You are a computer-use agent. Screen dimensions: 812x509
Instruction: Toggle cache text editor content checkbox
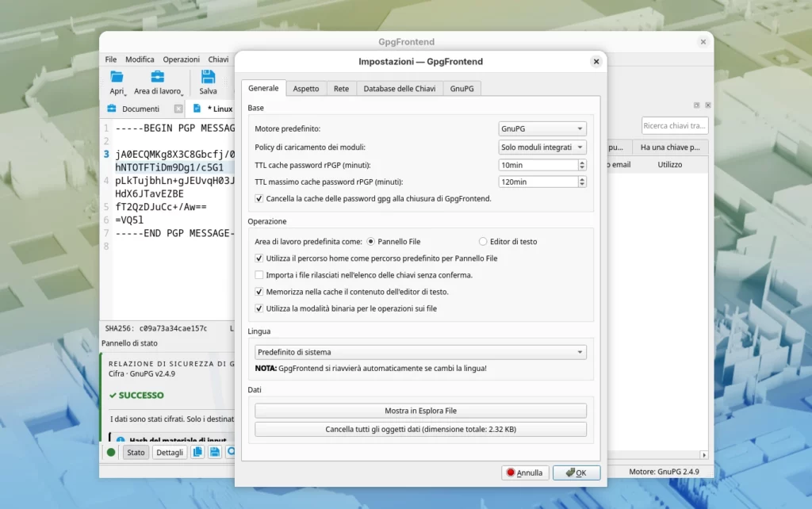[259, 292]
